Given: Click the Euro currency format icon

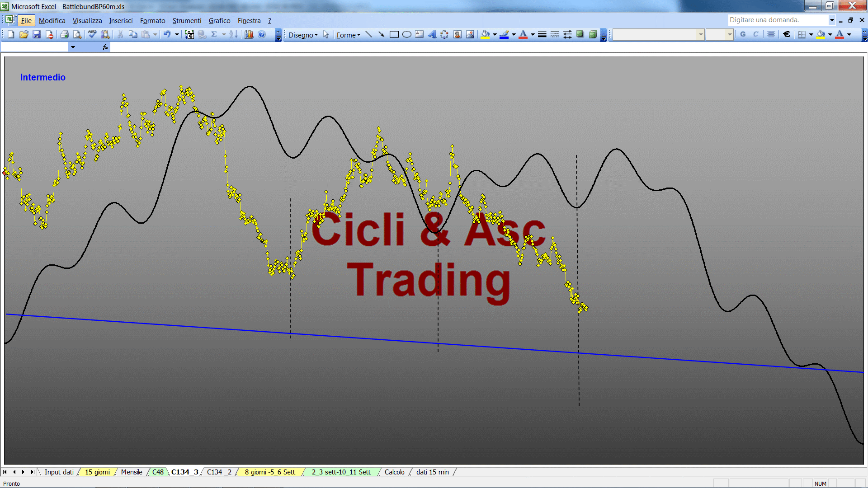Looking at the screenshot, I should coord(787,34).
